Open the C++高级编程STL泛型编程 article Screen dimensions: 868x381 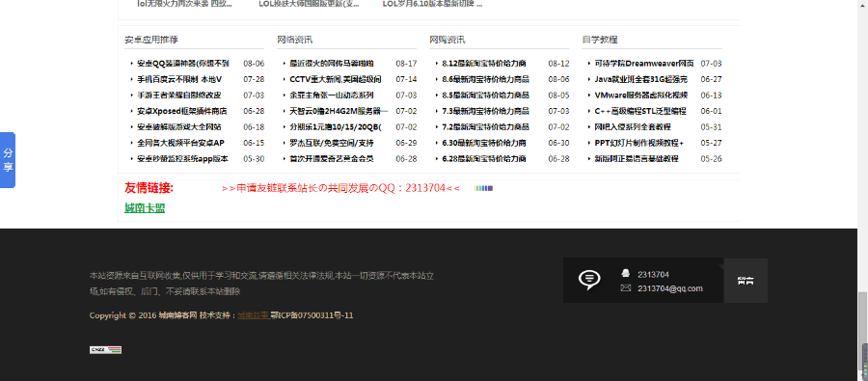640,111
